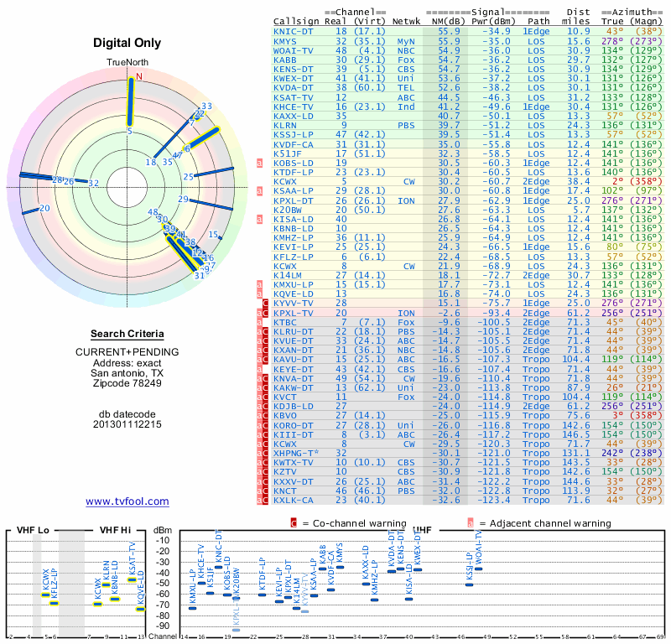The image size is (671, 644).
Task: Click the channel 5 bar on radar plot
Action: coord(131,101)
